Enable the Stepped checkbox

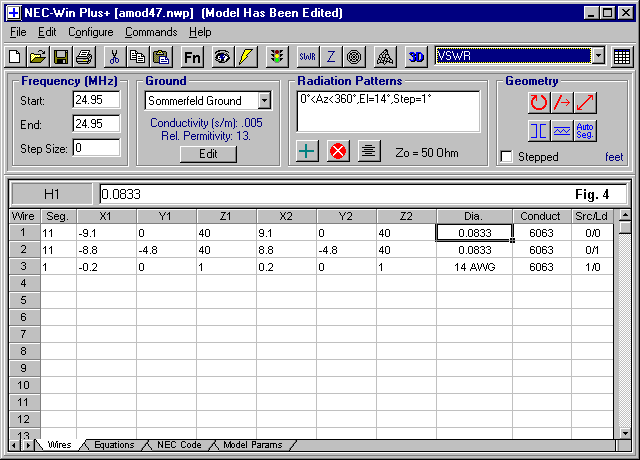pyautogui.click(x=507, y=157)
